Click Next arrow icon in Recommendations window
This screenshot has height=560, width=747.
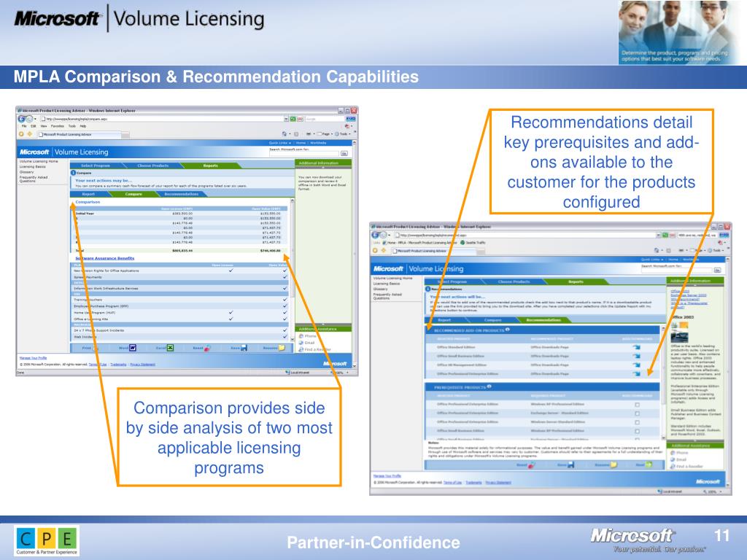(649, 464)
